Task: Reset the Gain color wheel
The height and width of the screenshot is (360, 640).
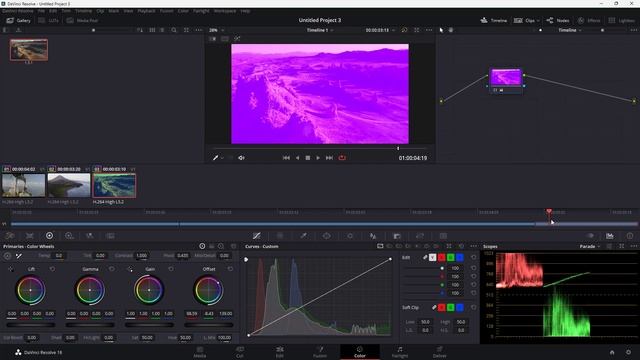Action: pyautogui.click(x=171, y=269)
